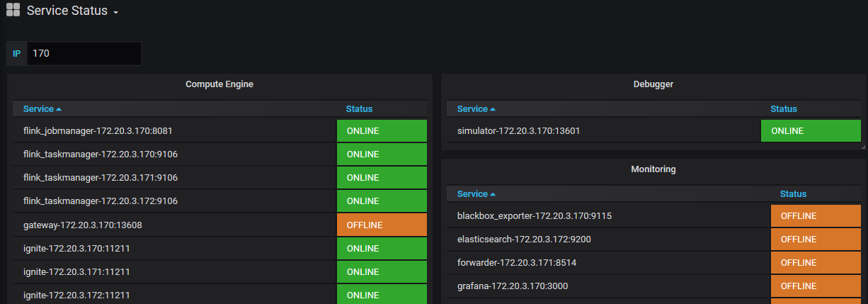The image size is (868, 304).
Task: Click the Grafana dashboard grid icon
Action: click(13, 11)
